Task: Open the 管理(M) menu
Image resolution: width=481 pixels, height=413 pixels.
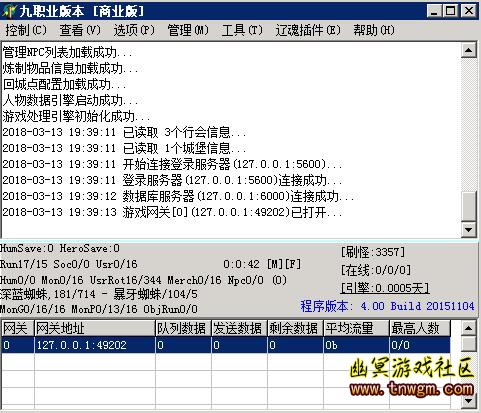Action: (x=188, y=30)
